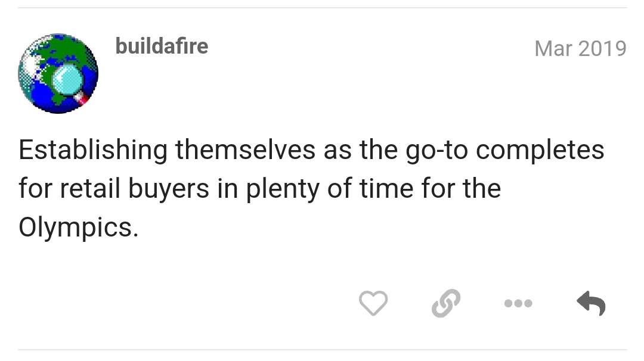Image resolution: width=644 pixels, height=361 pixels.
Task: Open buildafire's globe avatar
Action: (58, 74)
